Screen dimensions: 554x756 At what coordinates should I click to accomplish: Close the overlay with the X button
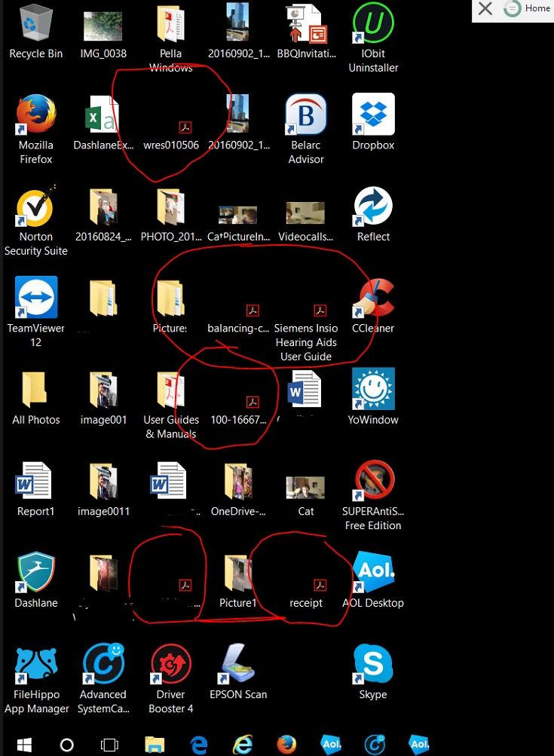[485, 8]
